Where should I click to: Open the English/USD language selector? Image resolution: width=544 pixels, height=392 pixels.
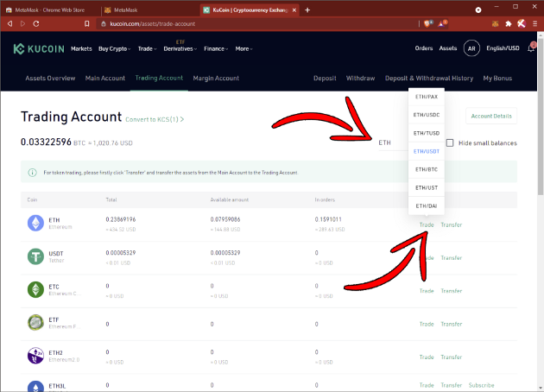503,48
